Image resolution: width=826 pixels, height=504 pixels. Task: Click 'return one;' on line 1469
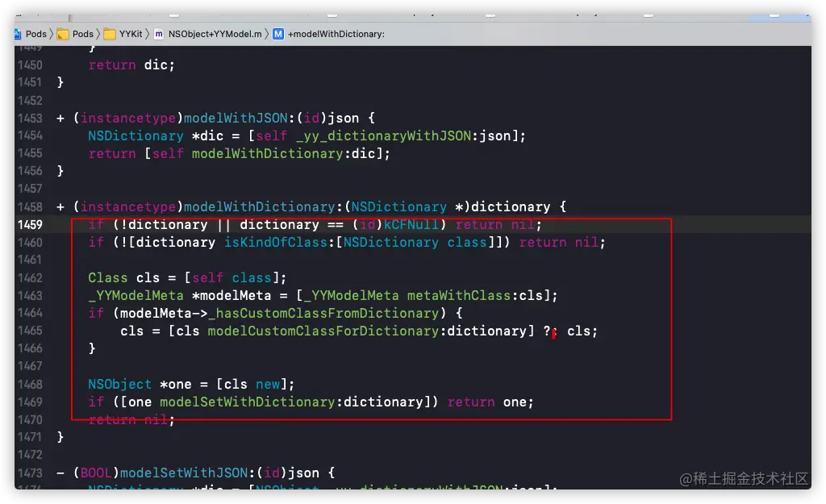[x=490, y=402]
